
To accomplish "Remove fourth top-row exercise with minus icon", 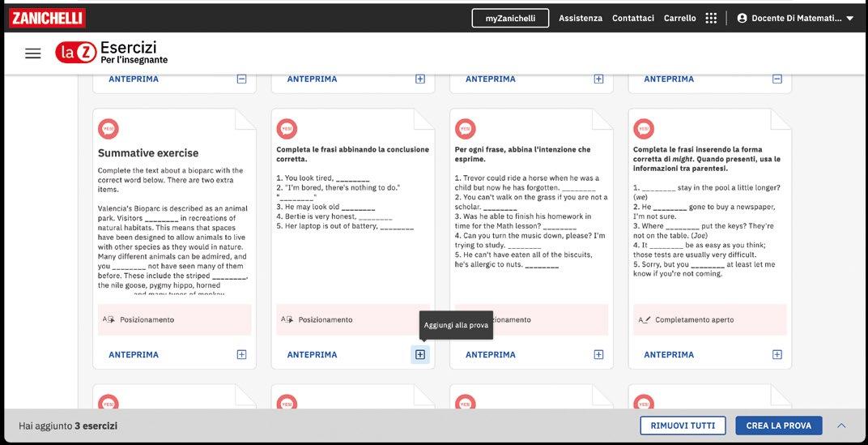I will (x=777, y=79).
